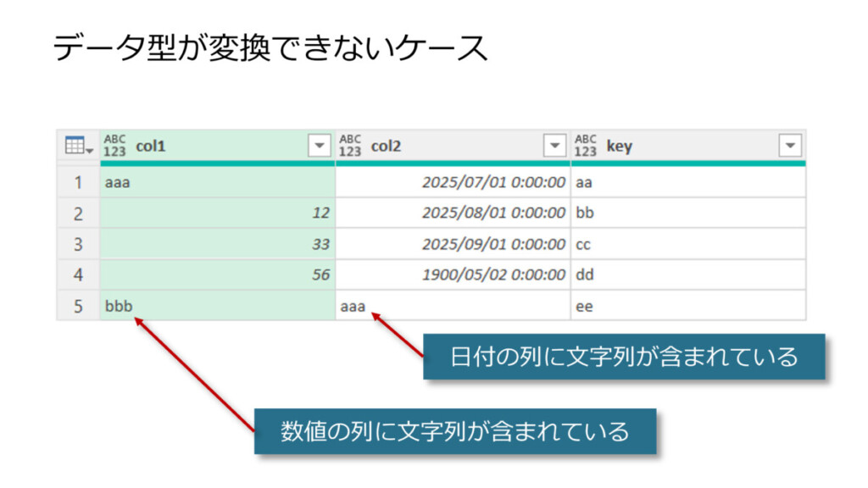Select the col2 column header name
This screenshot has height=488, width=868.
point(386,147)
